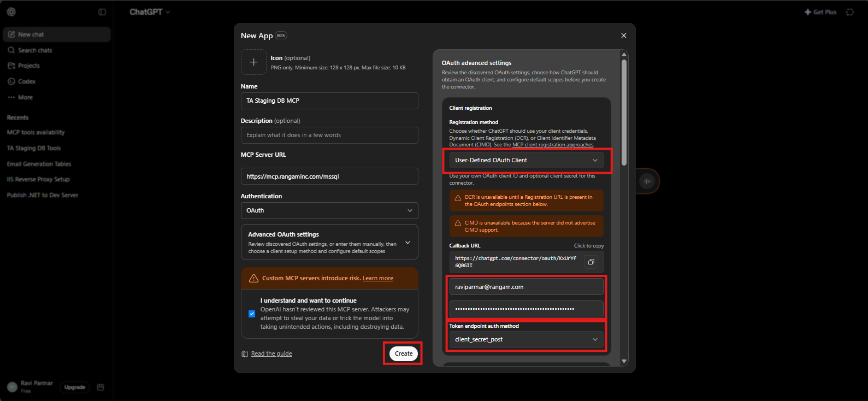Click the MCP Server URL field

point(329,176)
